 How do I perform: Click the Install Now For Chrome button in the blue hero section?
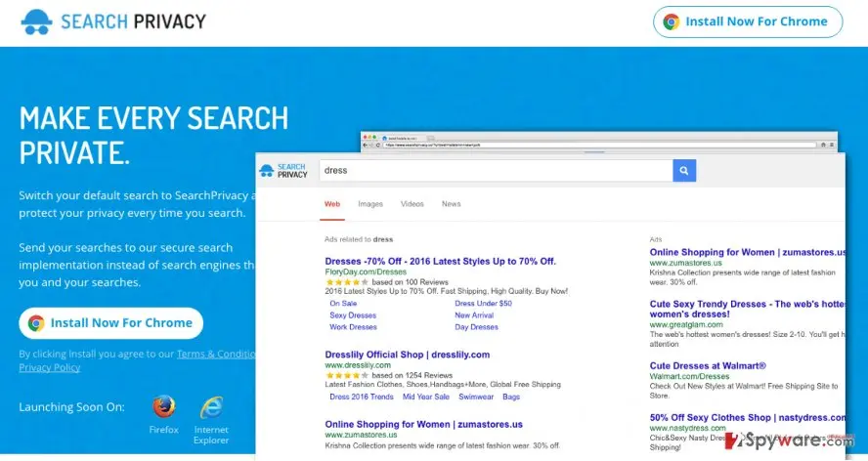[110, 323]
